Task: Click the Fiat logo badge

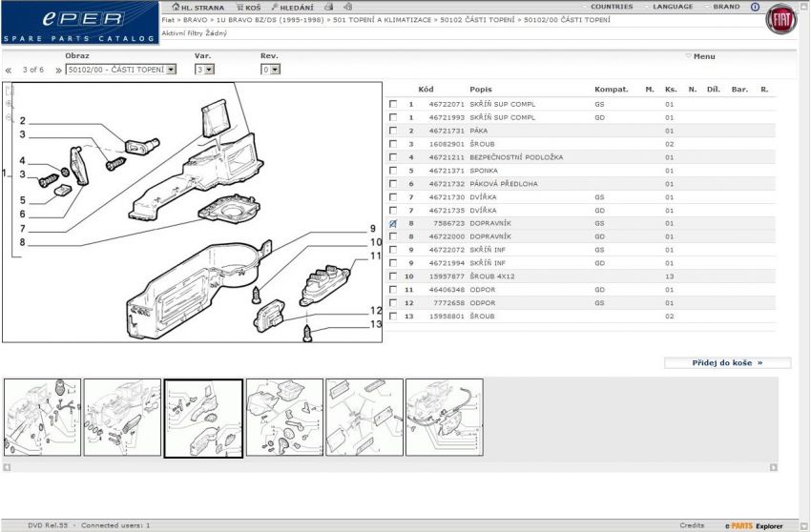Action: tap(781, 20)
